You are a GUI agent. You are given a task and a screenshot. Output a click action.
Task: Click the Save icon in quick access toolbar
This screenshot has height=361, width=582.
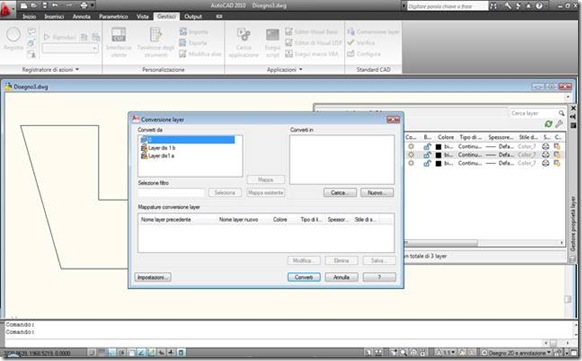[45, 6]
